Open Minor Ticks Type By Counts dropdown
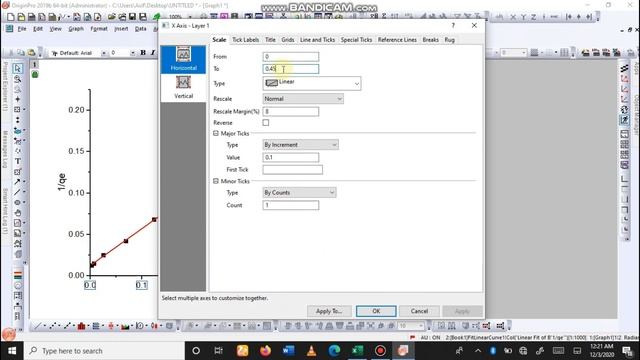 (x=299, y=193)
